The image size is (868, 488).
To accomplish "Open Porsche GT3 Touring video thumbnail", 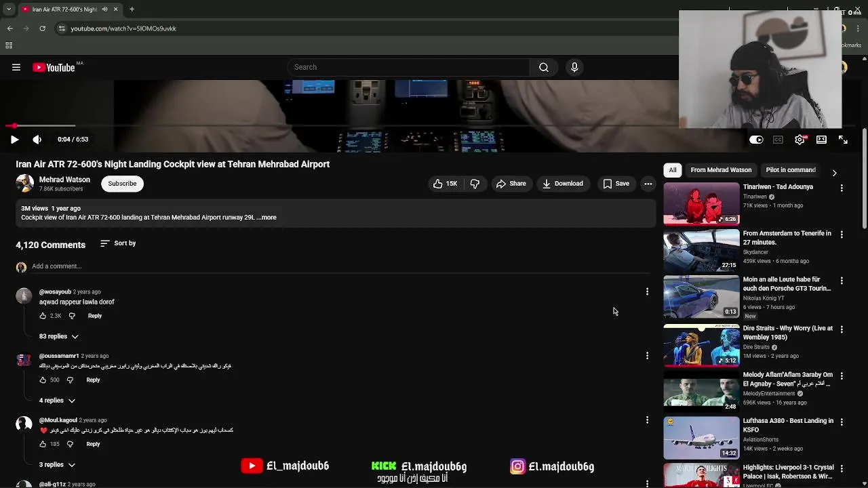I will click(x=701, y=296).
